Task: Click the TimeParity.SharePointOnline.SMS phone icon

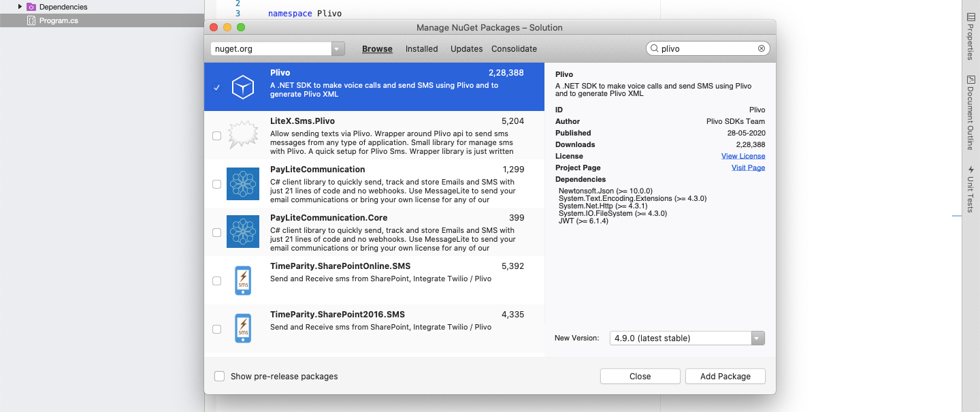Action: pos(242,280)
